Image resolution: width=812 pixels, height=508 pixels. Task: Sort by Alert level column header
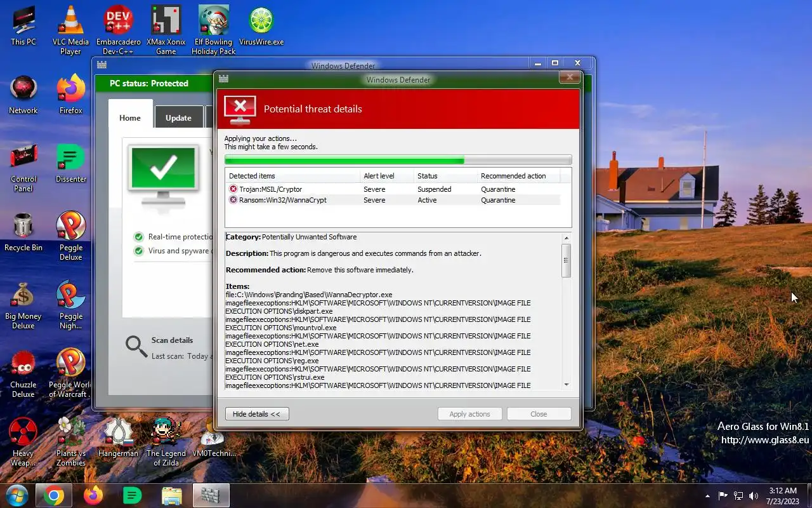(x=386, y=176)
